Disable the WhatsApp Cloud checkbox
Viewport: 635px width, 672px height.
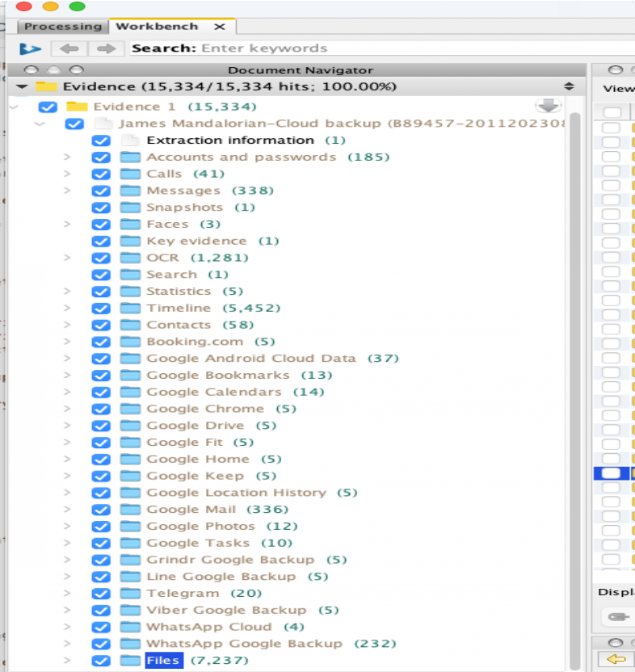[x=101, y=628]
